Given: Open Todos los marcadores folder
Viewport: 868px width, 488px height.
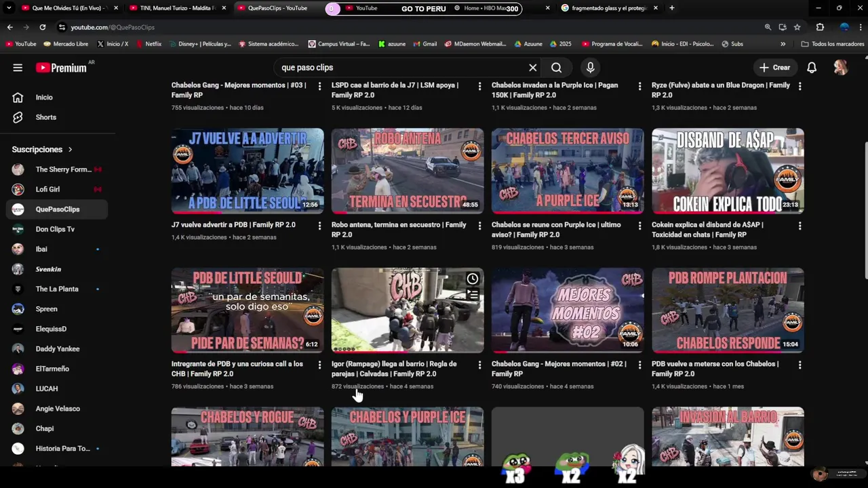Looking at the screenshot, I should click(x=832, y=44).
